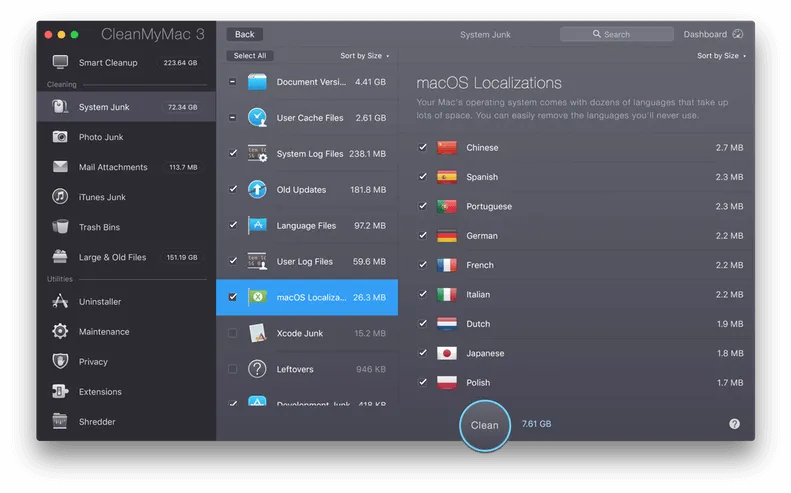Select Privacy sidebar item
Viewport: 791px width, 493px height.
tap(126, 361)
